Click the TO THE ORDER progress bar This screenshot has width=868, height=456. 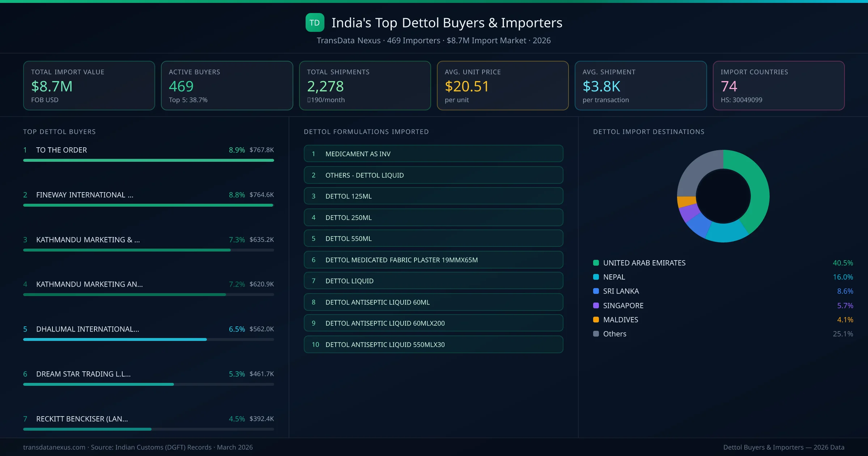(x=148, y=160)
